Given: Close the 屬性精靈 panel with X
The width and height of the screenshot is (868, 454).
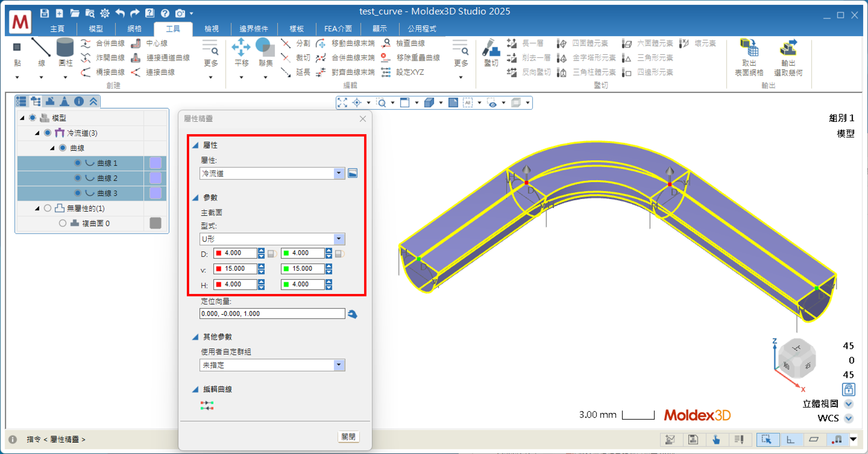Looking at the screenshot, I should click(x=362, y=119).
